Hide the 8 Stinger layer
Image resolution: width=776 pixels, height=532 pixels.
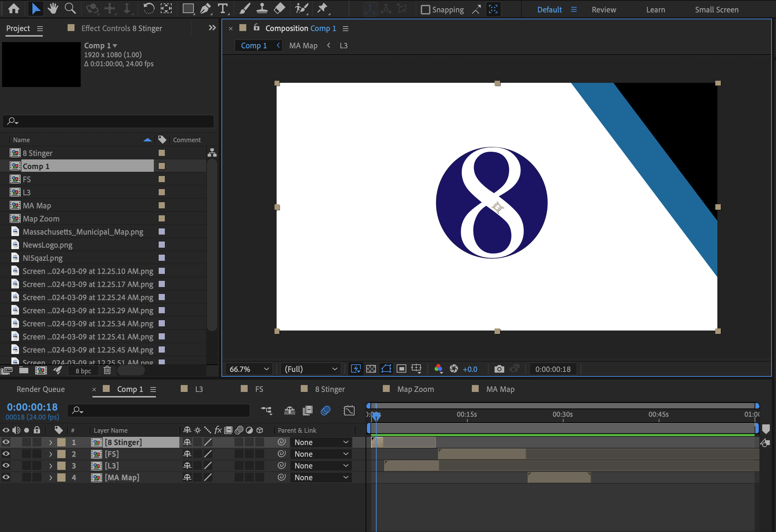pyautogui.click(x=6, y=442)
